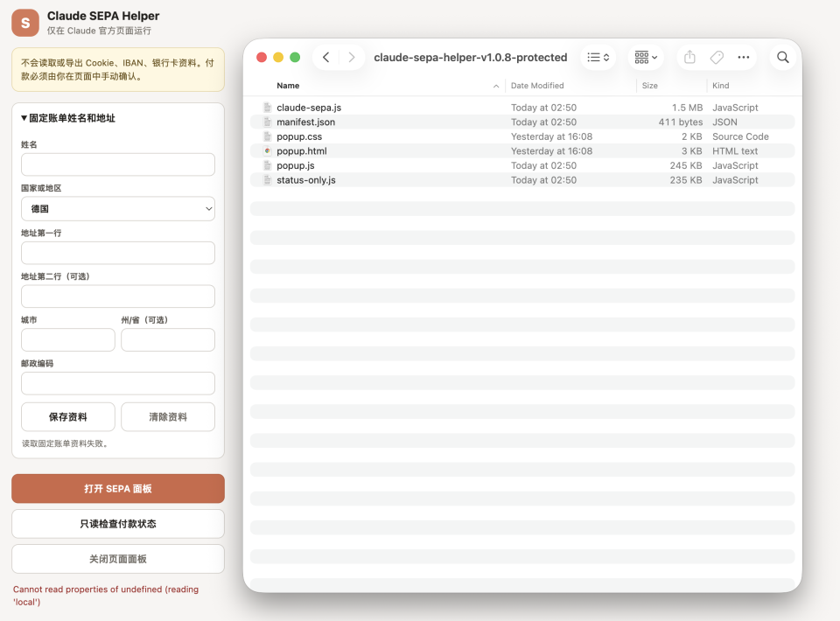Click the 'Cannot read properties of undefined' error
Image resolution: width=840 pixels, height=621 pixels.
tap(106, 596)
